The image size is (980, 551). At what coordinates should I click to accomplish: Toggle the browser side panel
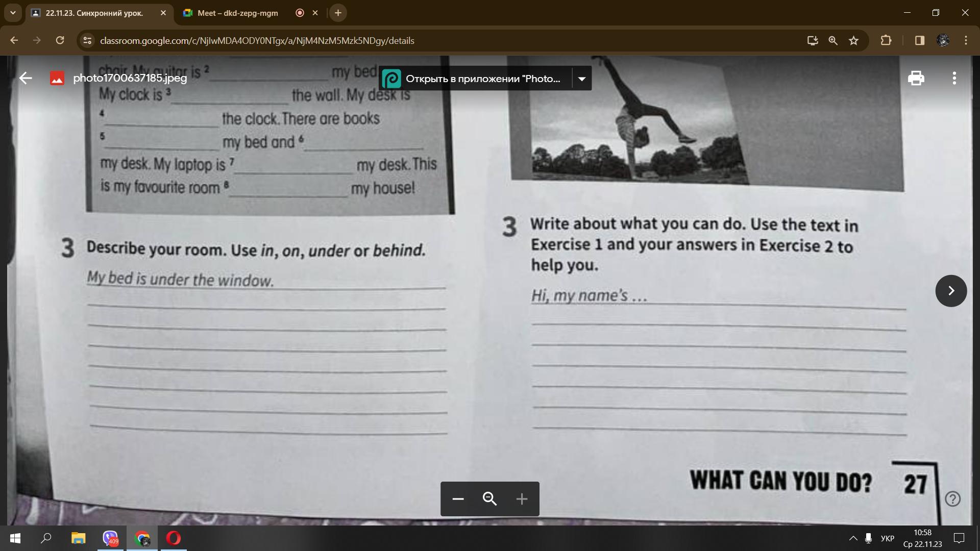pyautogui.click(x=920, y=41)
